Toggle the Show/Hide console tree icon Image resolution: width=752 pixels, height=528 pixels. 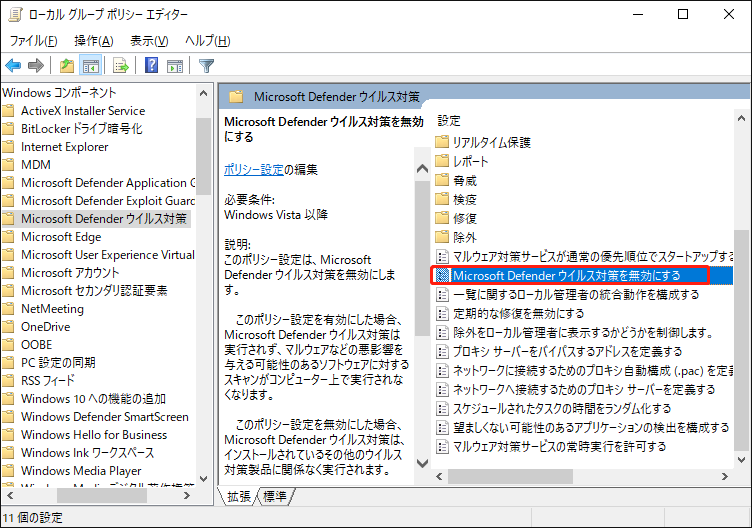[91, 65]
